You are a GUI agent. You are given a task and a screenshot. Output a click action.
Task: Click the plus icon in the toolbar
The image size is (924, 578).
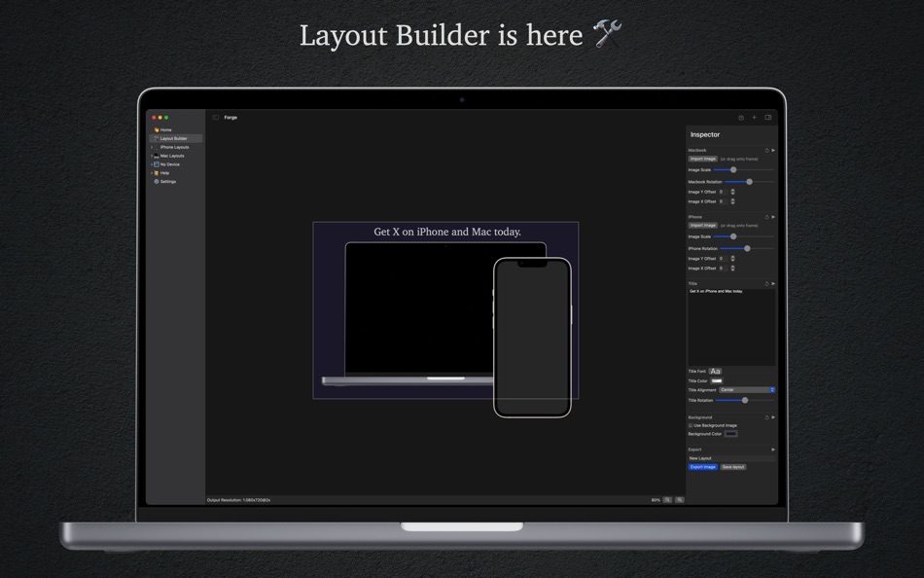tap(754, 118)
